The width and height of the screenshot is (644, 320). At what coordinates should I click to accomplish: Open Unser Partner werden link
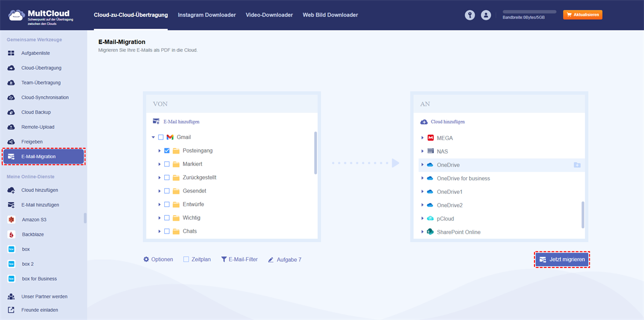[x=43, y=296]
